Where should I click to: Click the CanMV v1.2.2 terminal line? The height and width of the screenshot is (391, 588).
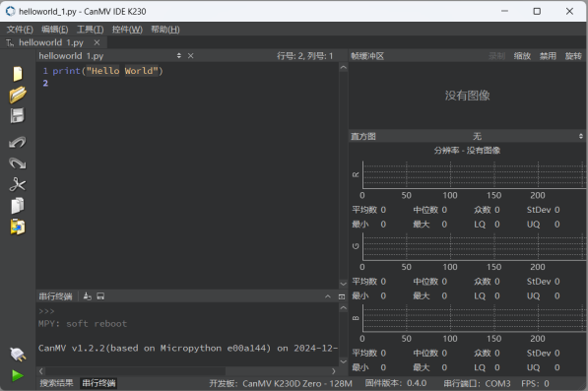(x=187, y=349)
